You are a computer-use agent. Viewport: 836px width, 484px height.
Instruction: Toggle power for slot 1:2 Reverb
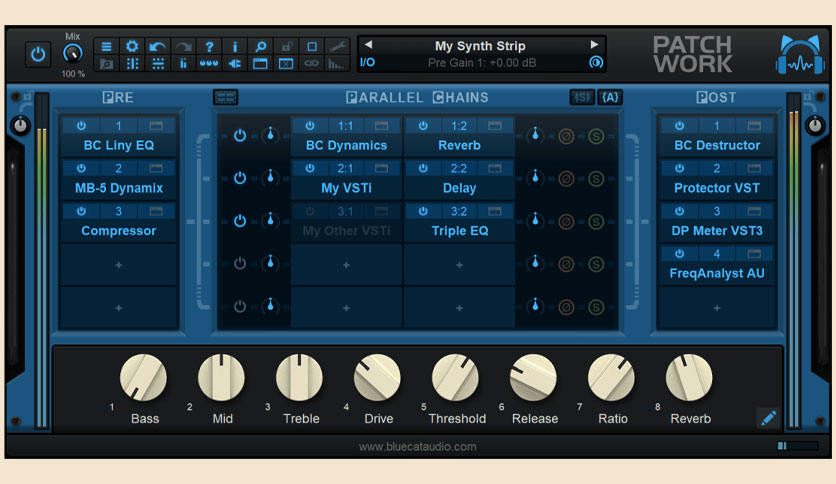423,126
